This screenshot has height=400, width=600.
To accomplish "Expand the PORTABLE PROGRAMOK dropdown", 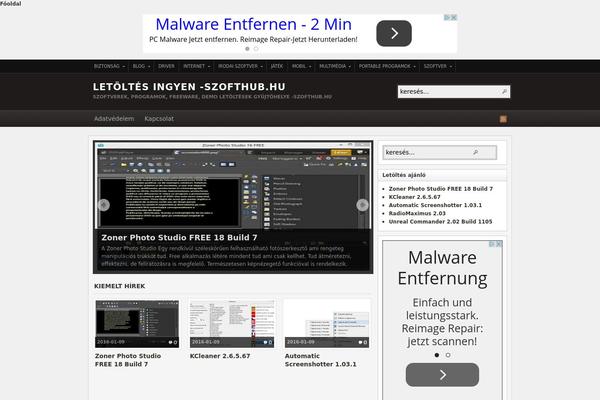I will click(387, 66).
